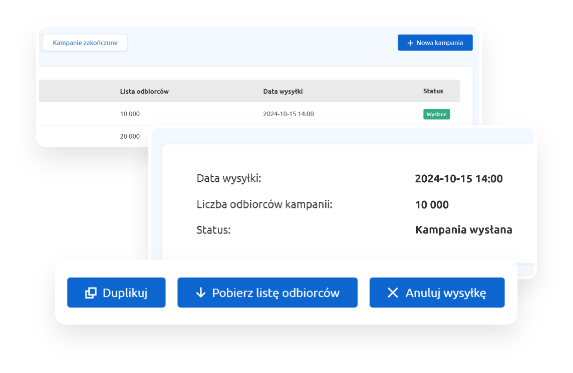Click the Status column header
The width and height of the screenshot is (573, 373).
pos(433,91)
